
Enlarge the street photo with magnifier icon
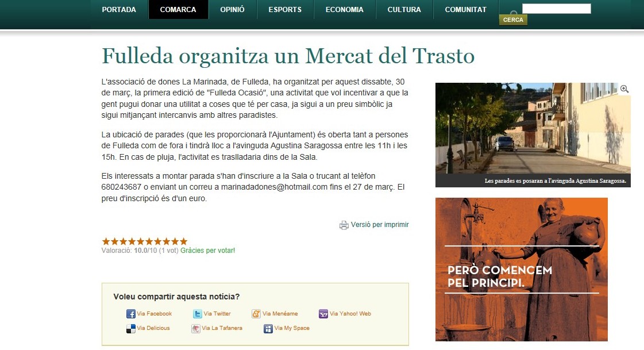[x=624, y=89]
